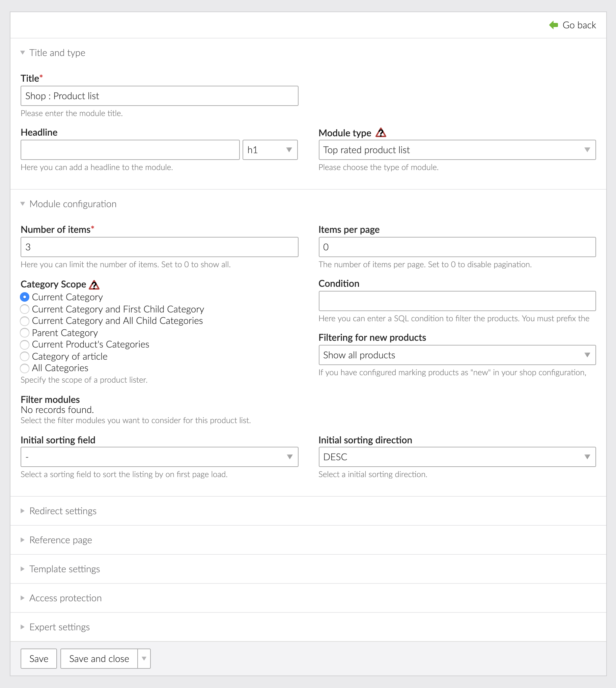616x688 pixels.
Task: Expand the Template settings section
Action: tap(64, 569)
